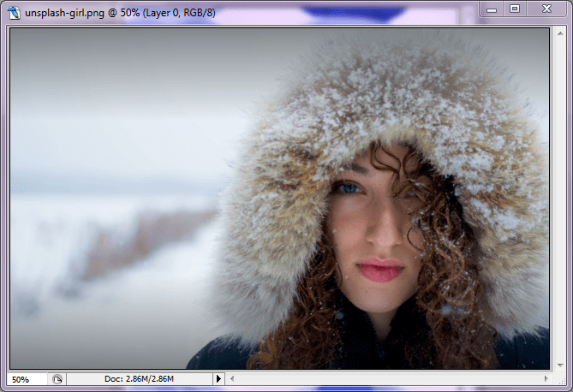Open the status bar options arrow menu
Viewport: 573px width, 392px height.
pos(218,379)
